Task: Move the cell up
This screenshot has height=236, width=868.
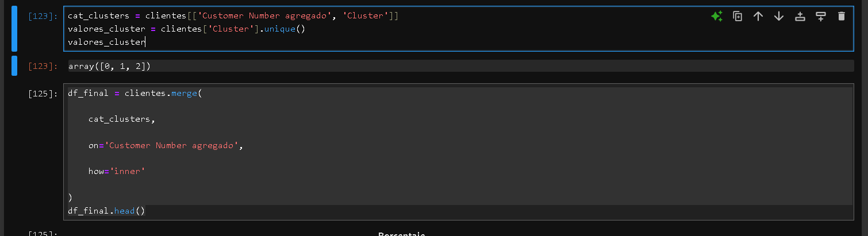Action: pyautogui.click(x=758, y=16)
